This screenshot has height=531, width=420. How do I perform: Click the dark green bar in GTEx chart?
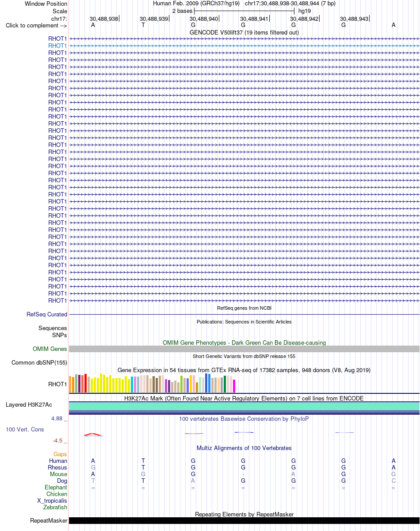tap(225, 384)
